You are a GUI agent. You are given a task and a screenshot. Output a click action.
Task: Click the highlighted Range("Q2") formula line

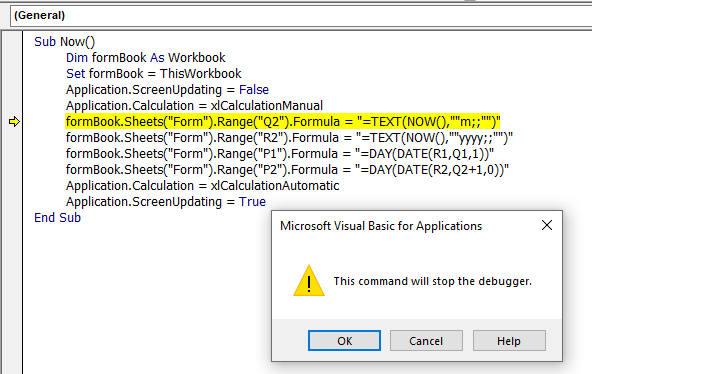(283, 122)
